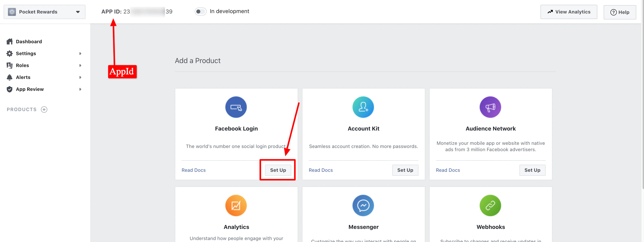Click the APP ID label text
Screen dimensions: 644x242
(111, 12)
